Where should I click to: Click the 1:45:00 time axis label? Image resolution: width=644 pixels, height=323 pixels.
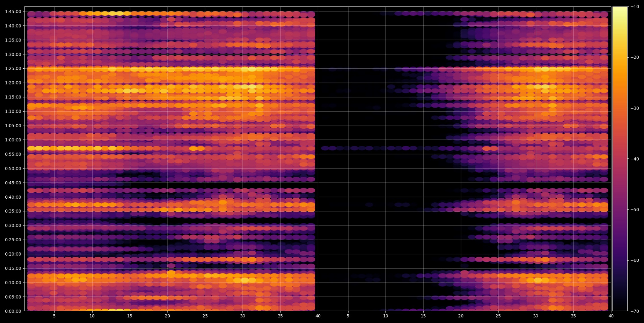point(13,11)
